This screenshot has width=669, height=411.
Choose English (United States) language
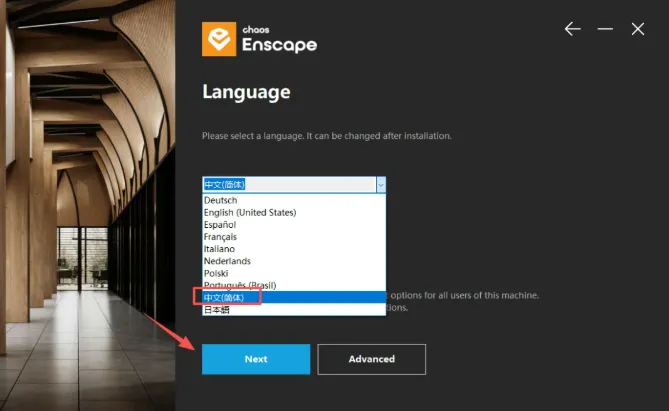[x=294, y=213]
